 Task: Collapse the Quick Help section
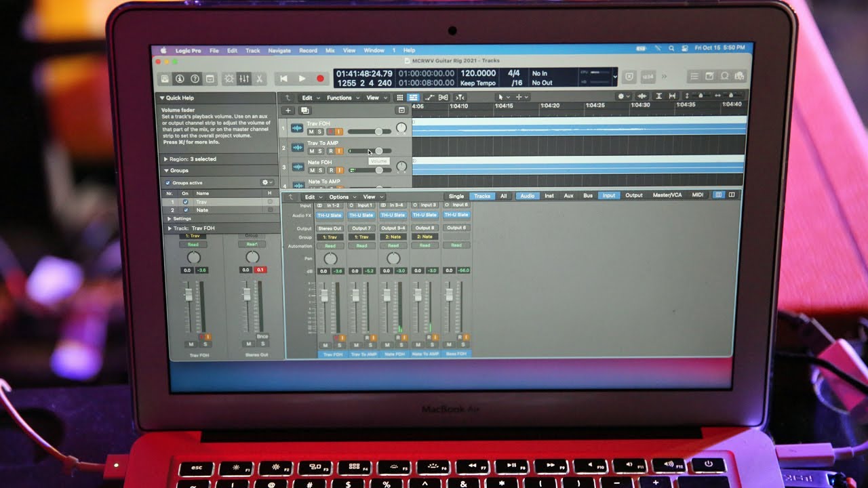click(x=163, y=98)
